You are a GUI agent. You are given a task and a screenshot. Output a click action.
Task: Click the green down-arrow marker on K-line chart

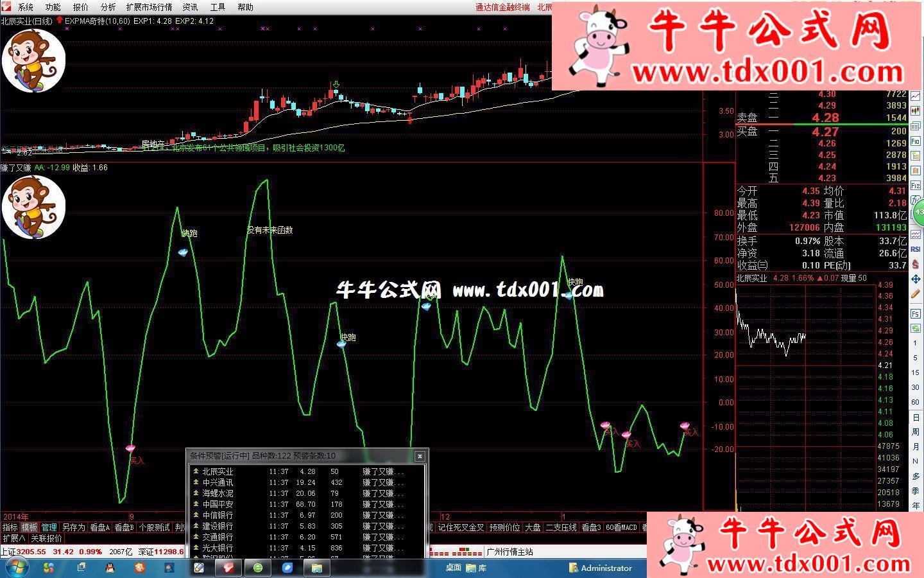click(336, 85)
